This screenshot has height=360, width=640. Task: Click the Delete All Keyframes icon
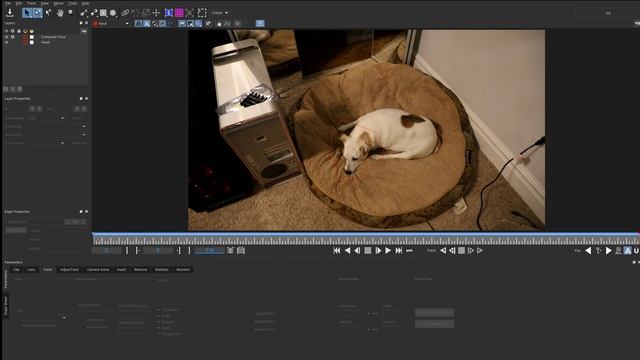point(618,251)
